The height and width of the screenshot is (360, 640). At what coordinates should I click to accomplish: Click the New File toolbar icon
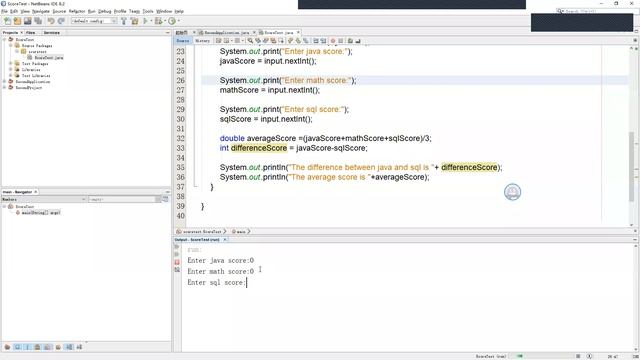7,21
